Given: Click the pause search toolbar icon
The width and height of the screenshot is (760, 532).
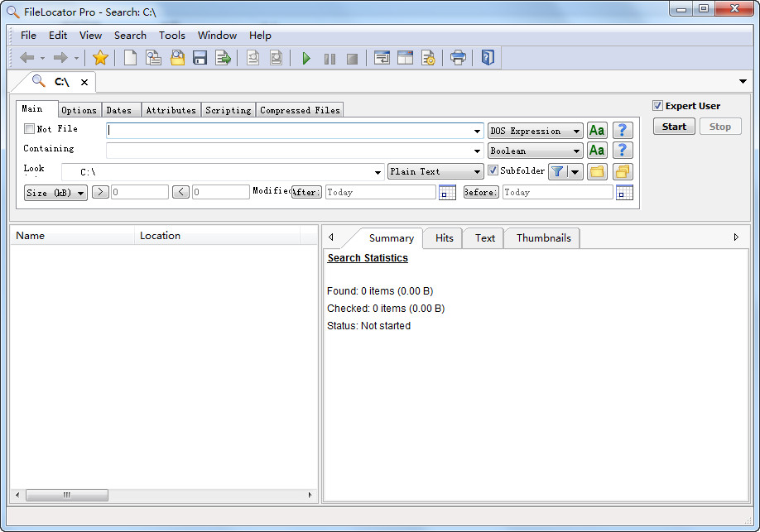Looking at the screenshot, I should [x=329, y=59].
